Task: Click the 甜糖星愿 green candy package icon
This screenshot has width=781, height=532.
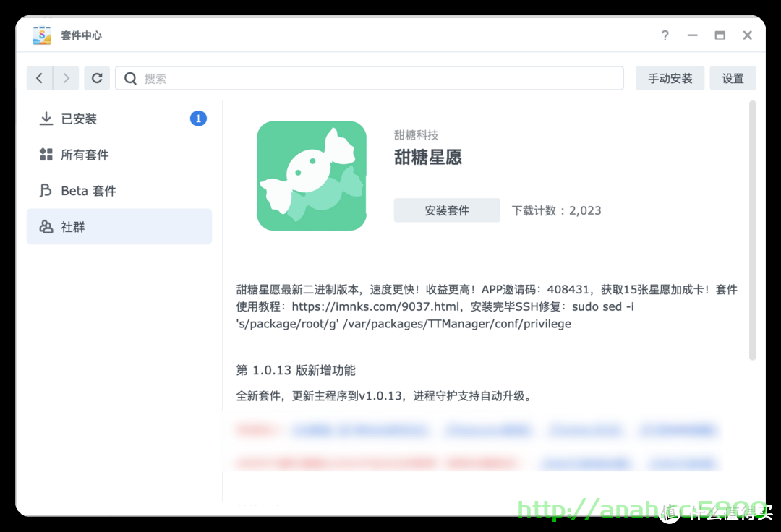Action: [312, 176]
